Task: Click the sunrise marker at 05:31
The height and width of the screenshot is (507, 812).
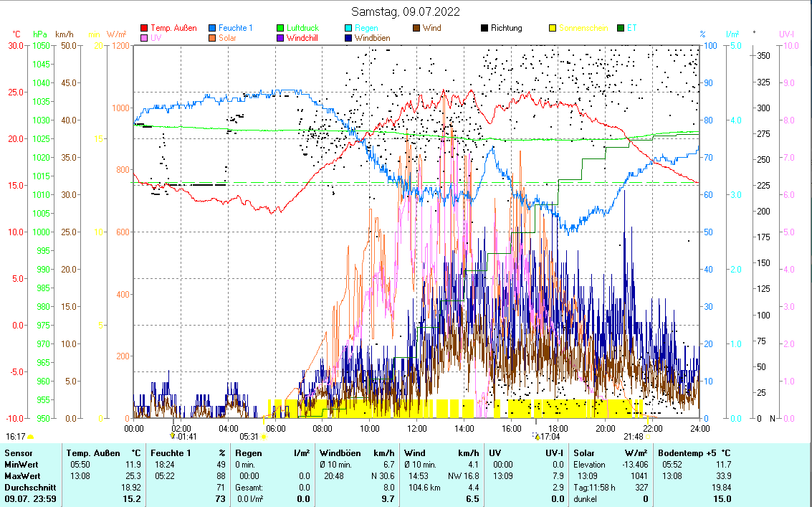Action: (x=264, y=436)
